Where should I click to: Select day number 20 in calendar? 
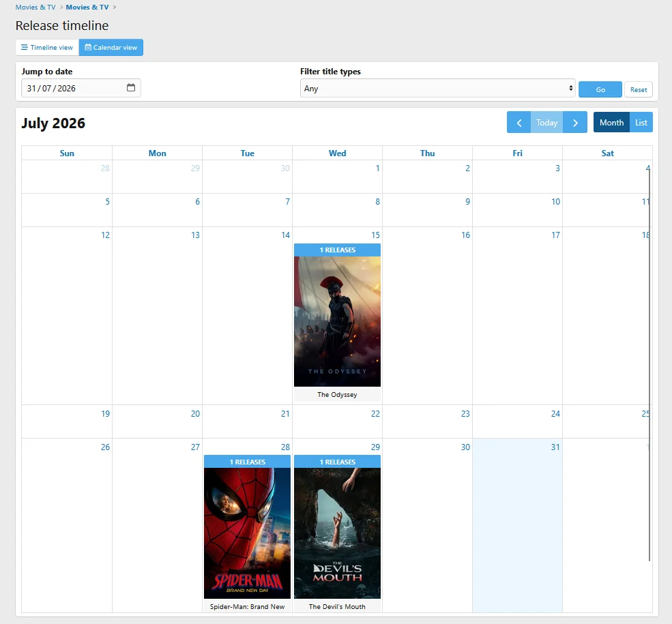click(x=195, y=414)
